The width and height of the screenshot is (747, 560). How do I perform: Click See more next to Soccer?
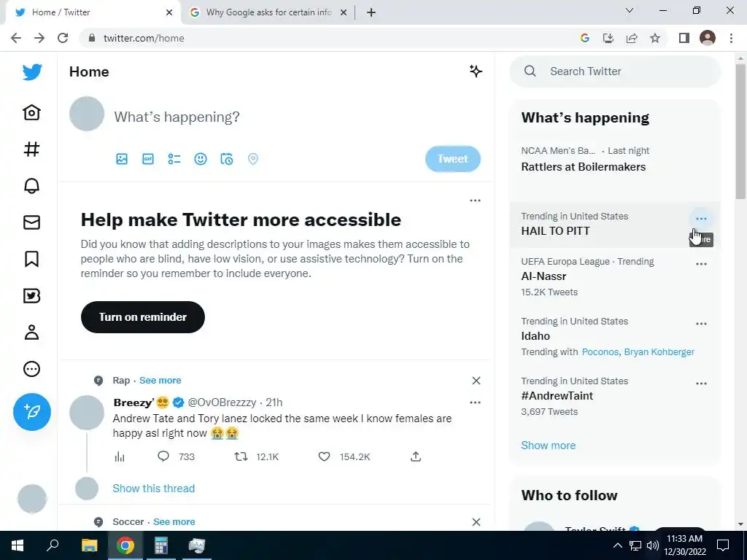tap(174, 522)
